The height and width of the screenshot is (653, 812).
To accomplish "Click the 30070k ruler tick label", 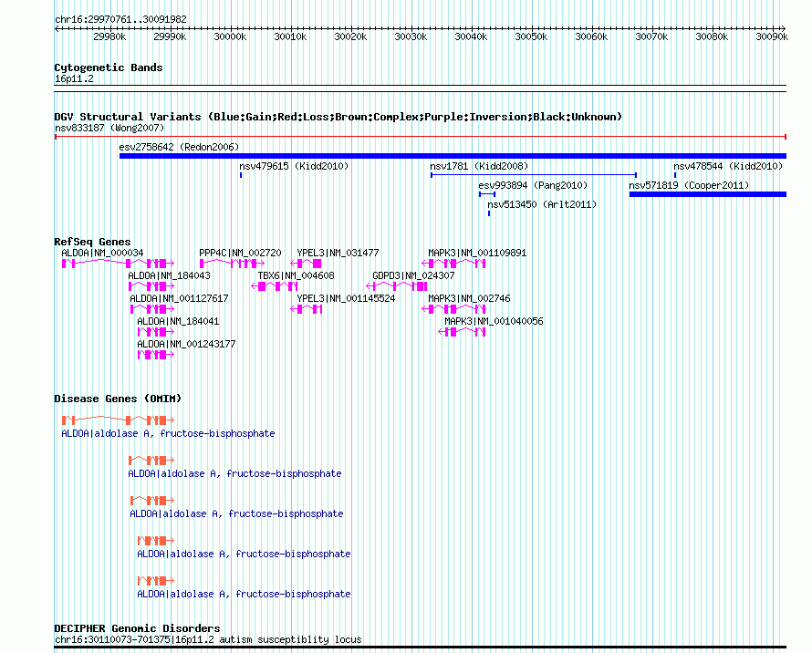I will coord(651,36).
